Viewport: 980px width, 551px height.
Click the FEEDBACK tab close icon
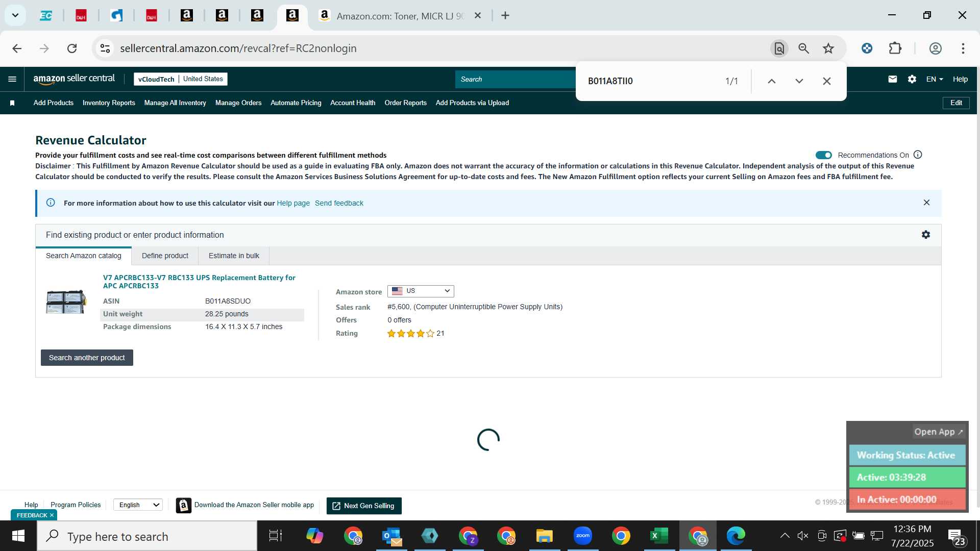tap(52, 515)
